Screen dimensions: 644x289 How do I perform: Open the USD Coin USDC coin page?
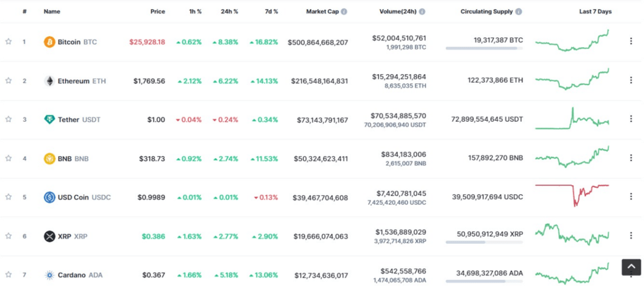(x=84, y=197)
